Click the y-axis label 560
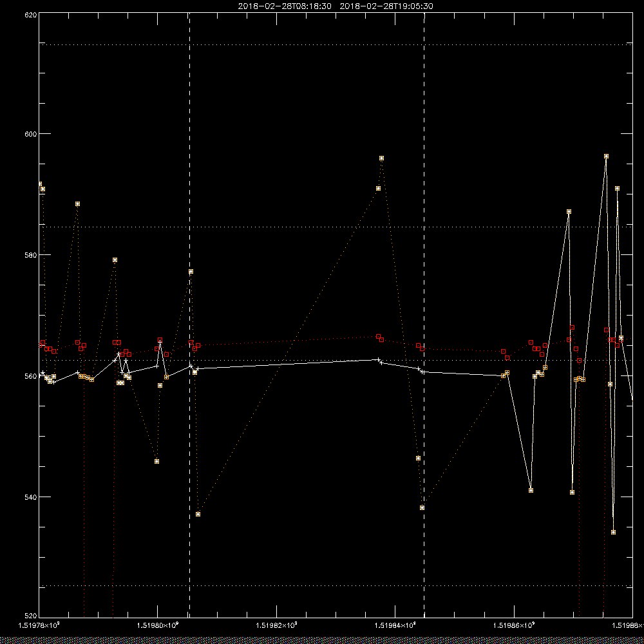The height and width of the screenshot is (644, 644). click(x=31, y=376)
